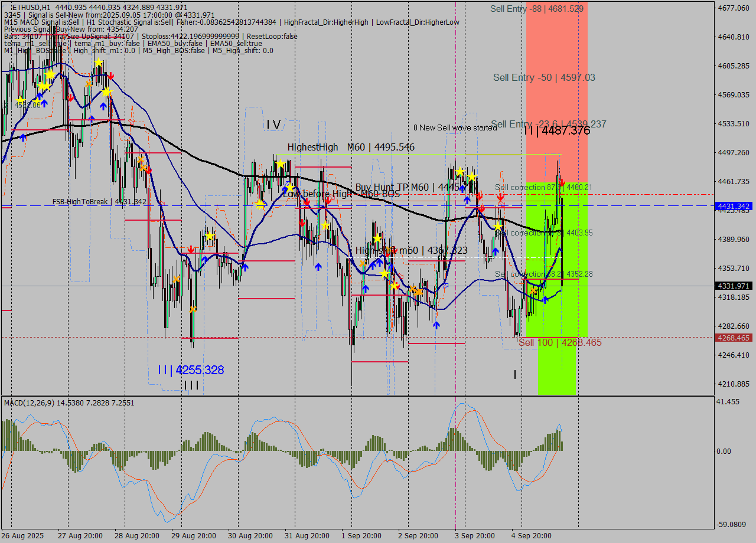Click the IV wave label
Screen dimensions: 756x543
click(x=273, y=124)
